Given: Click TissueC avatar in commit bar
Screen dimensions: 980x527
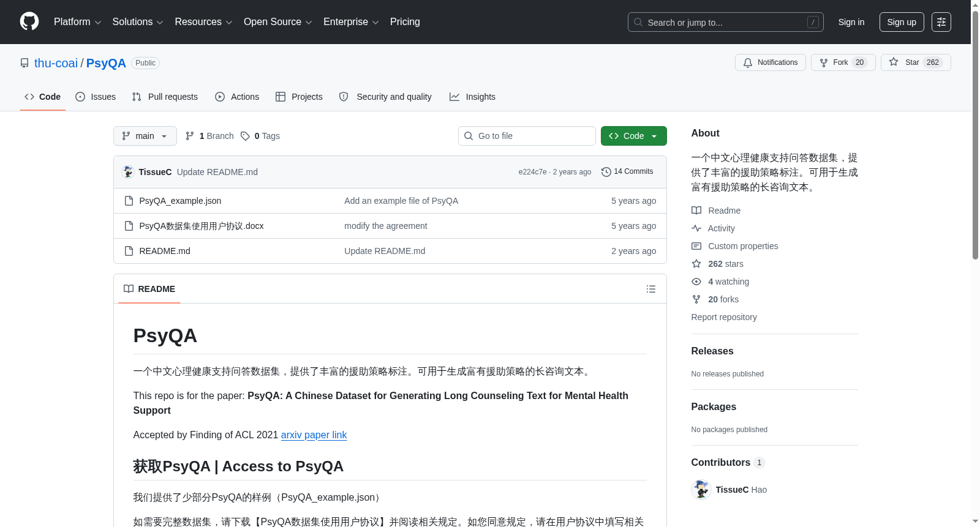Looking at the screenshot, I should point(128,172).
